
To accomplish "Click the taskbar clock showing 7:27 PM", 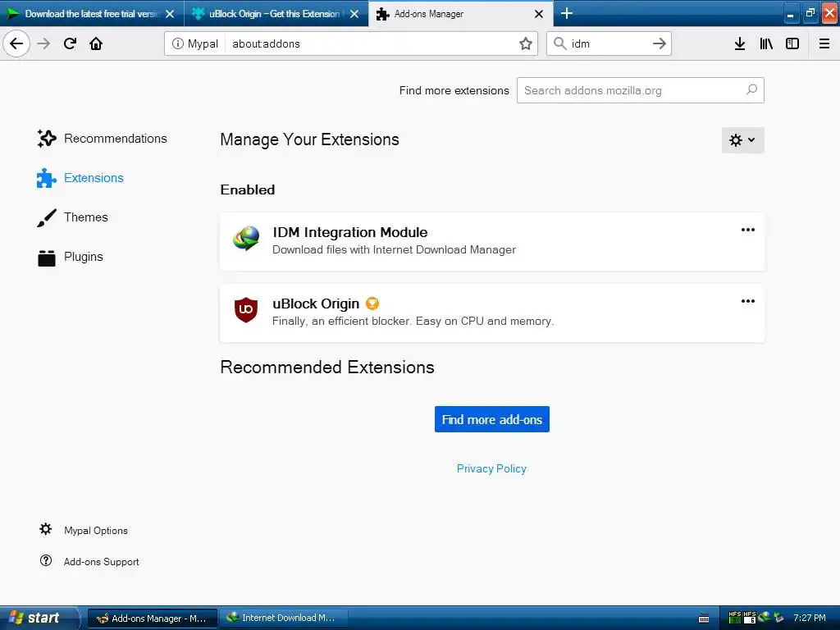I will pos(810,618).
